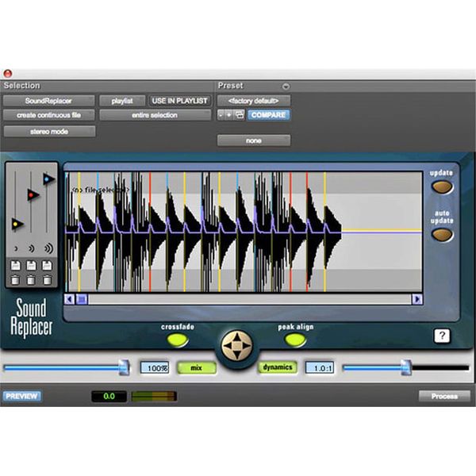Click the 100% mix value field

(x=155, y=367)
